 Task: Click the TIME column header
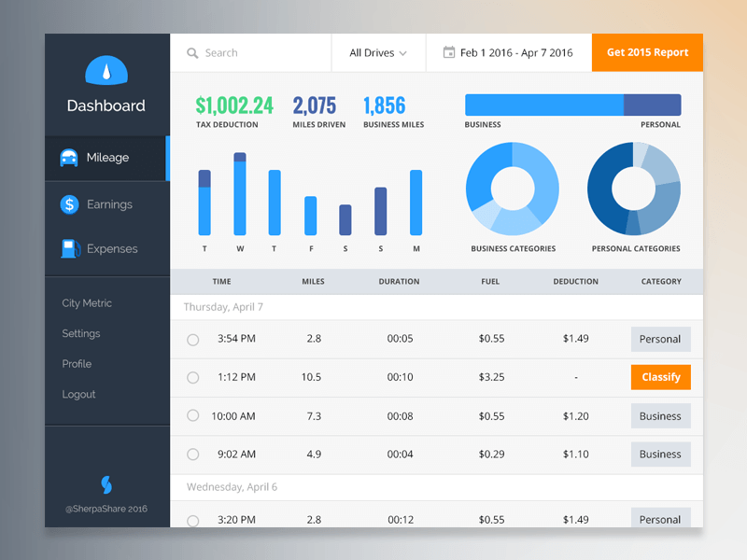point(221,282)
